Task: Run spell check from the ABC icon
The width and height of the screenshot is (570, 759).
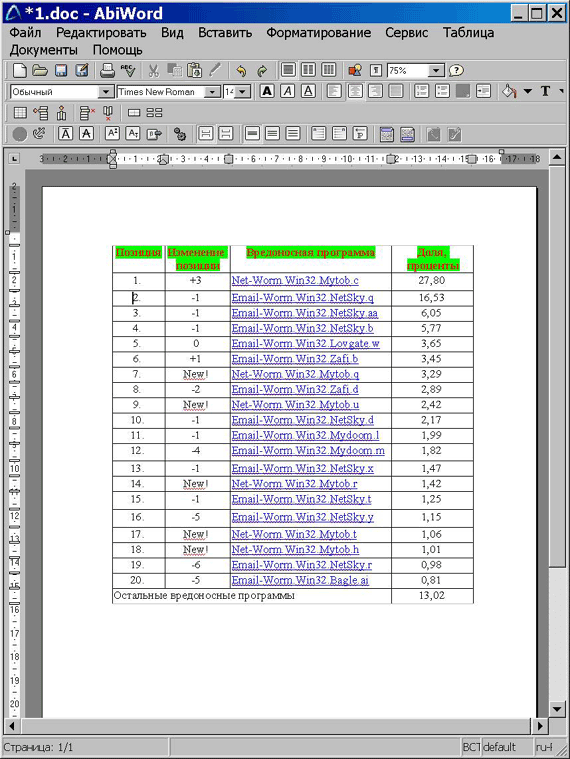Action: [x=128, y=71]
